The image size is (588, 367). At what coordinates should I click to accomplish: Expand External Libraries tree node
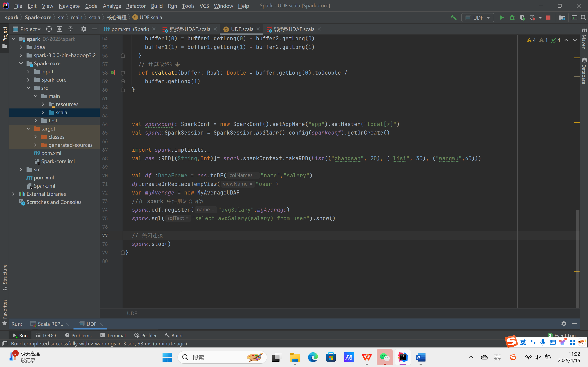(14, 194)
